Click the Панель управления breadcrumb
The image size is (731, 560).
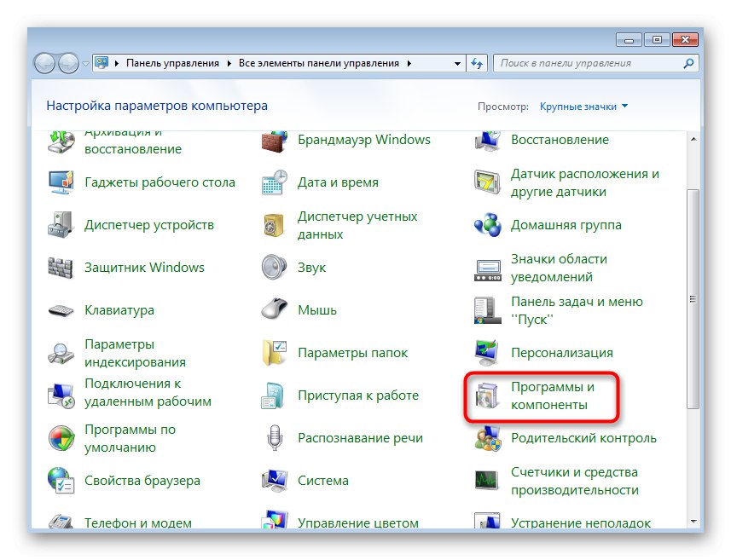pyautogui.click(x=172, y=63)
